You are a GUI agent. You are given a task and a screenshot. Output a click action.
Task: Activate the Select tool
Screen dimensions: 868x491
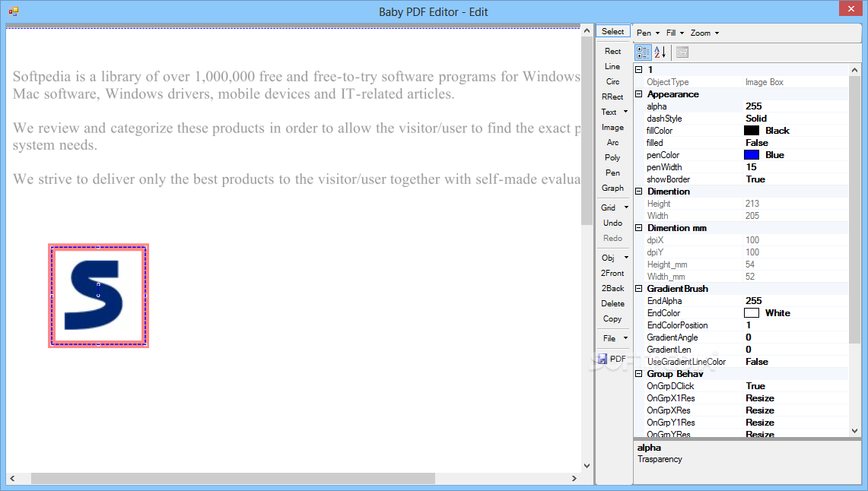click(613, 31)
